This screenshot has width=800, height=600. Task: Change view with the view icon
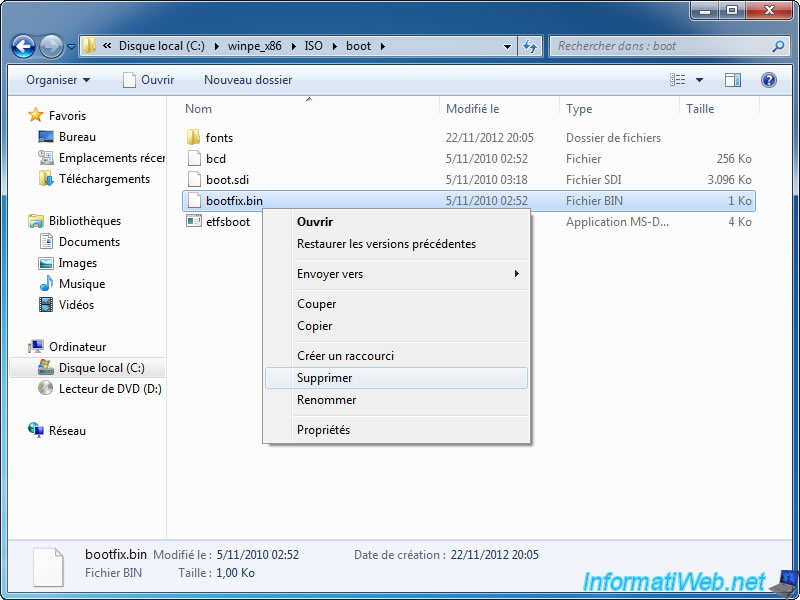click(x=678, y=80)
